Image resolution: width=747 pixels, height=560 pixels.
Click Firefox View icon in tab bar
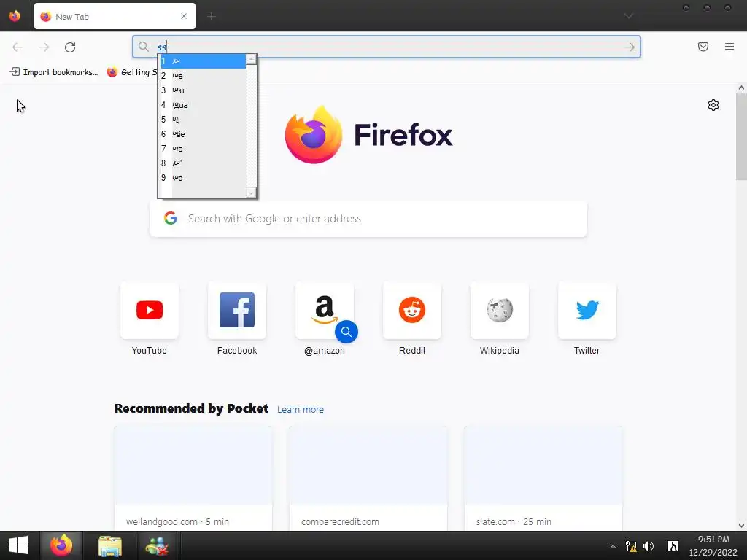click(x=15, y=16)
